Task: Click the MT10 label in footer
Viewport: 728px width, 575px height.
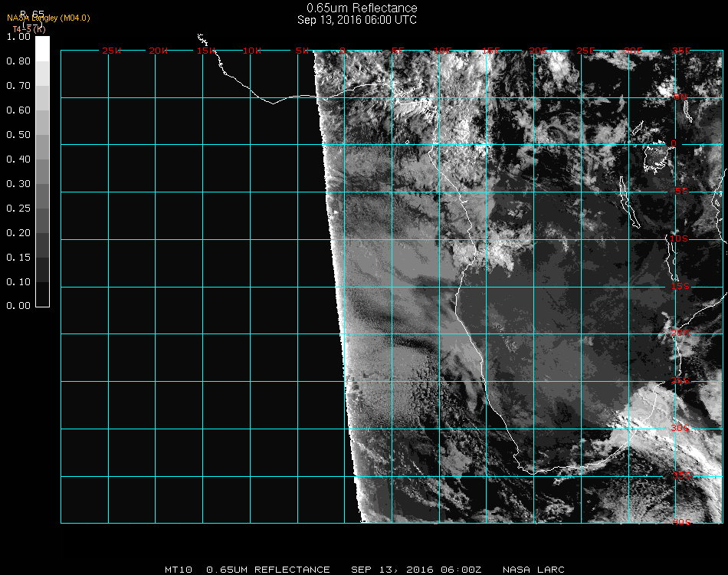Action: click(178, 570)
